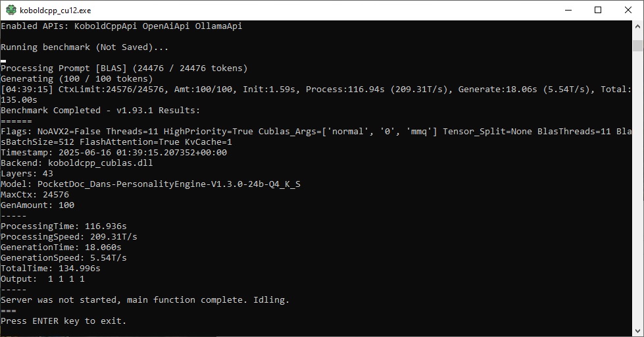Click the Model name line in console
Viewport: 644px width, 337px height.
(x=151, y=184)
